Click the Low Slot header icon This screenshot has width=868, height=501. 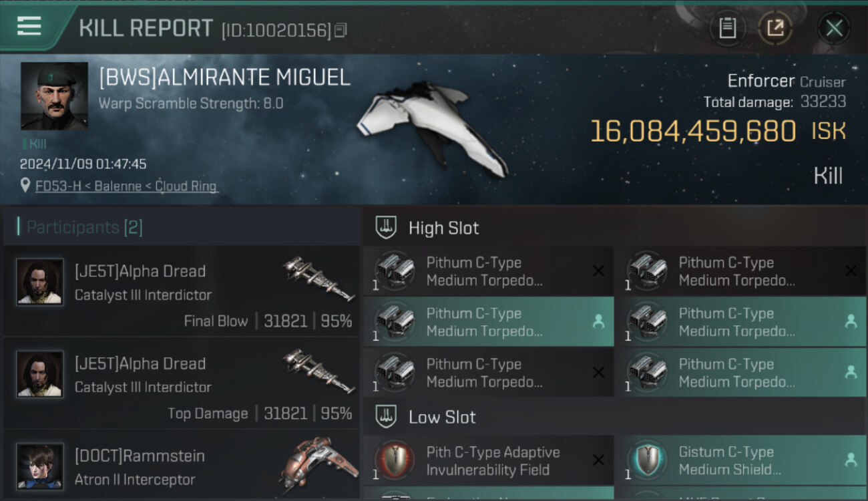click(385, 417)
